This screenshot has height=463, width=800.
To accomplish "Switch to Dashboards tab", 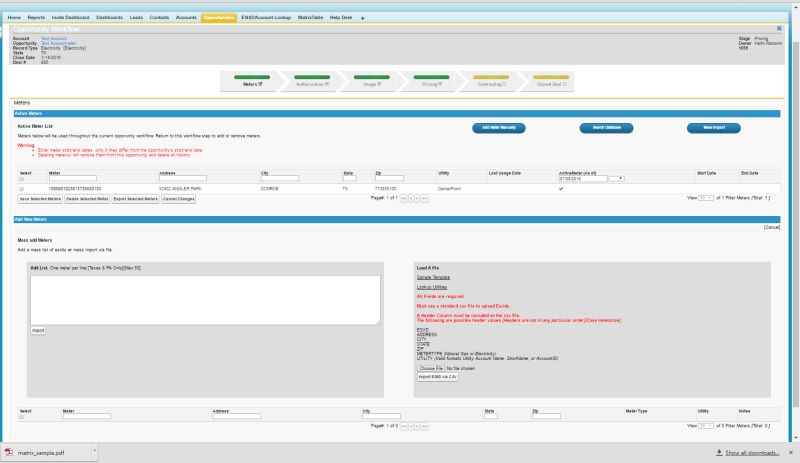I will tap(110, 17).
